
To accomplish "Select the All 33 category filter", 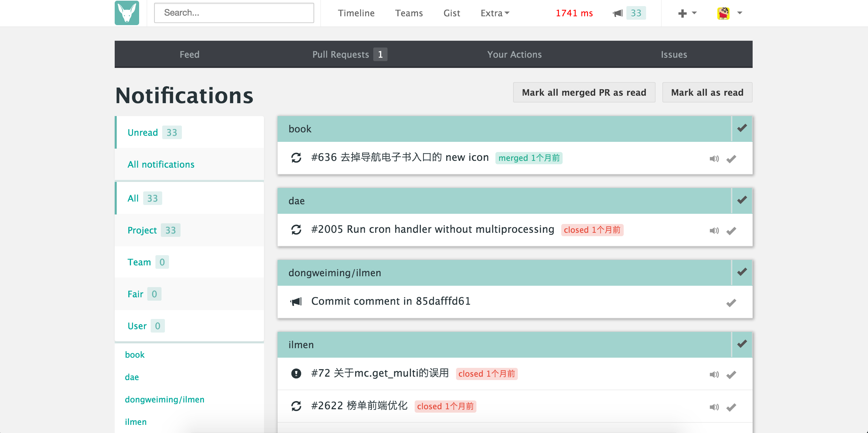I will click(189, 198).
